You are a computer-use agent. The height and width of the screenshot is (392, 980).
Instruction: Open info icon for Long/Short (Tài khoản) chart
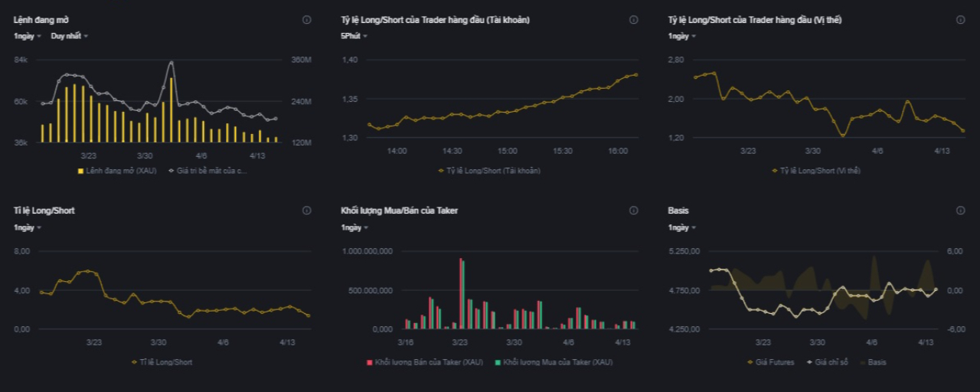click(633, 20)
